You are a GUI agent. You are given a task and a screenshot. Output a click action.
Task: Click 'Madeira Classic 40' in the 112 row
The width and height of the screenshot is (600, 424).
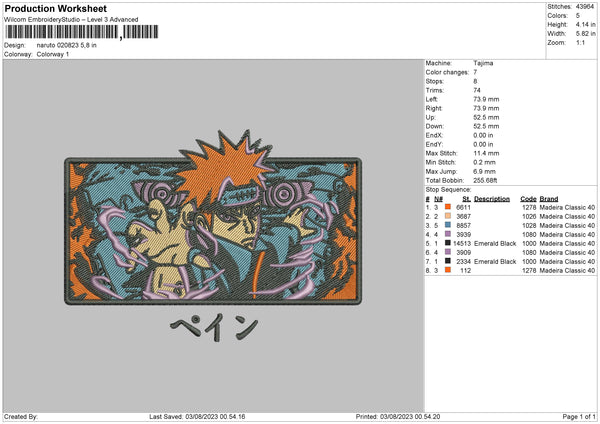pyautogui.click(x=567, y=271)
